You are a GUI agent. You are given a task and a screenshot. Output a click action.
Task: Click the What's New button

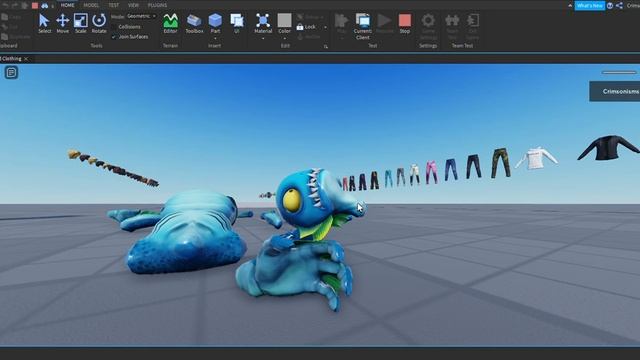590,5
